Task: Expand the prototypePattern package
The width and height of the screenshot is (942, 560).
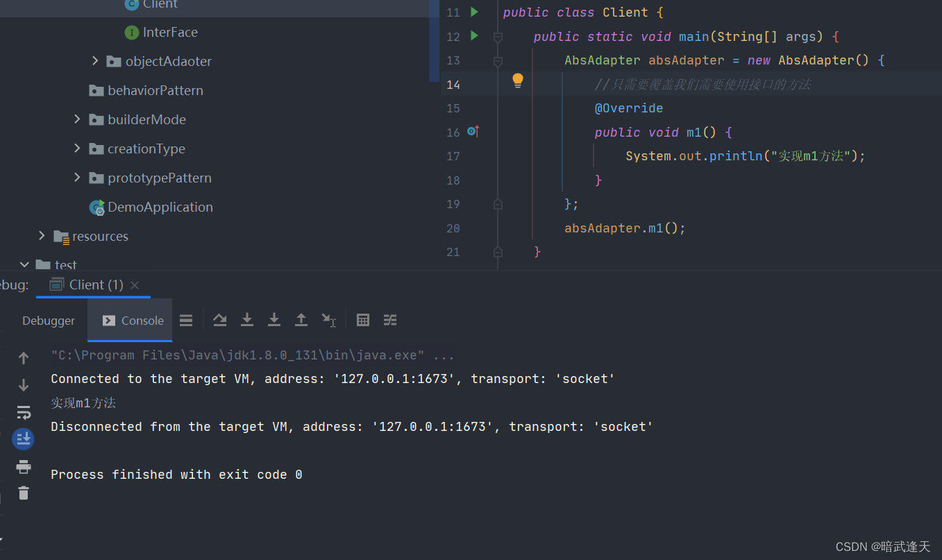Action: 77,178
